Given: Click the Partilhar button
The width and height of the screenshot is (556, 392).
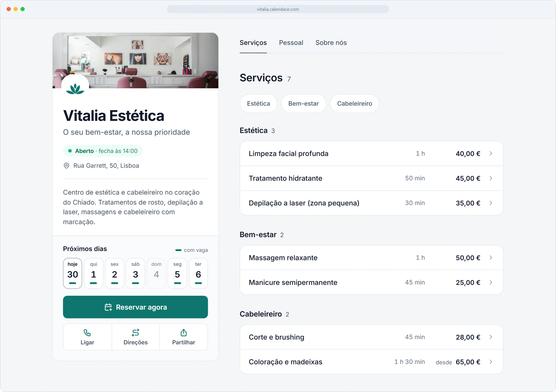Looking at the screenshot, I should [x=183, y=337].
